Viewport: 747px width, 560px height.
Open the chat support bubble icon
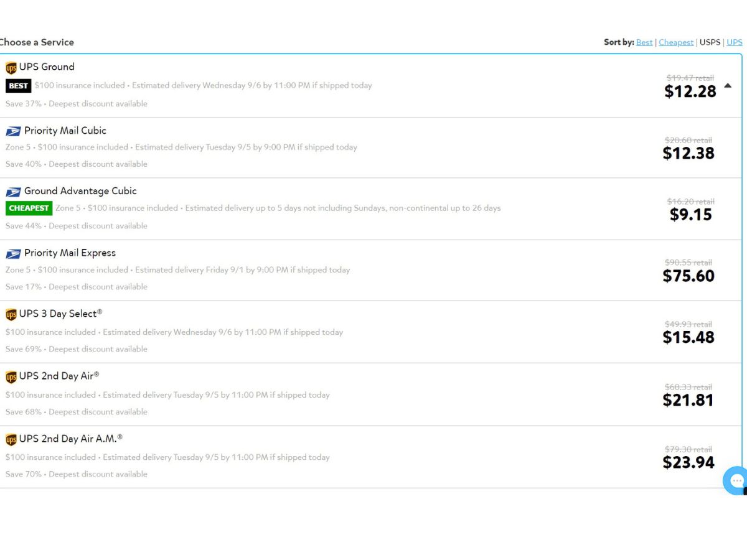(736, 480)
